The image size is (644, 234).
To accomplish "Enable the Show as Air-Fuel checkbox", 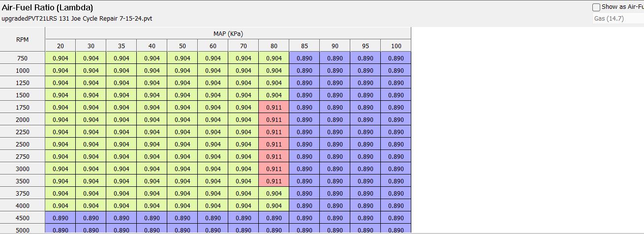I will pos(596,7).
